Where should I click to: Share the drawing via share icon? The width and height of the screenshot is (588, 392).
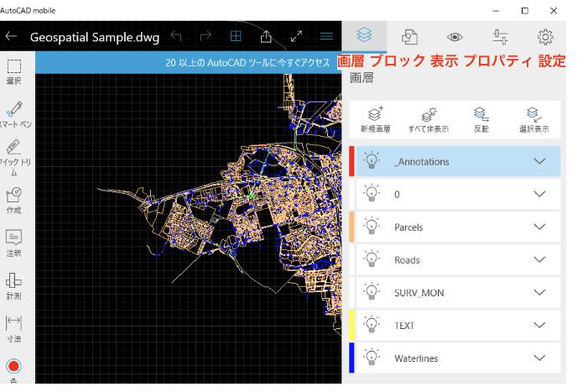tap(266, 36)
